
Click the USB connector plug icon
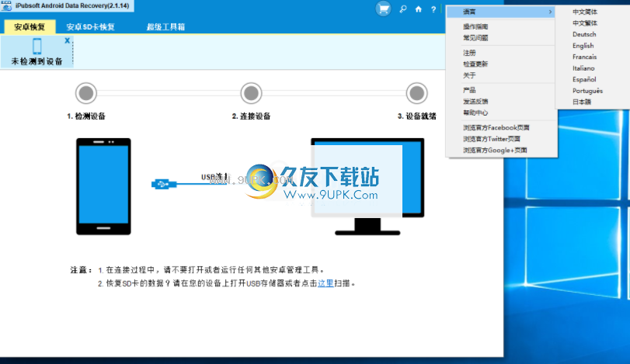164,184
